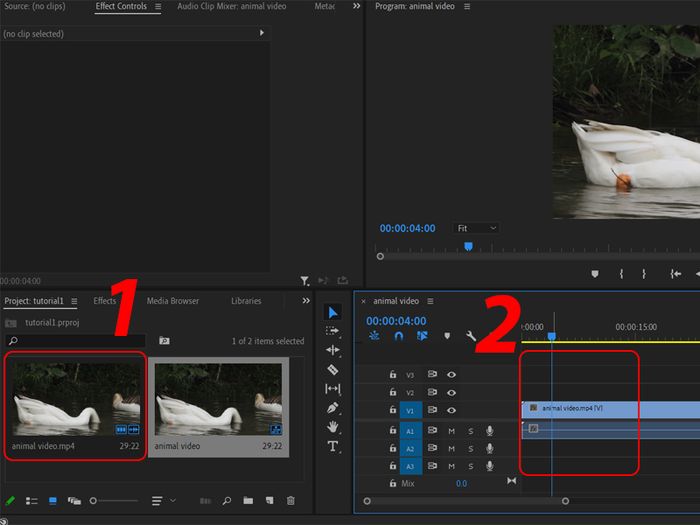Image resolution: width=700 pixels, height=525 pixels.
Task: Add Marker in timeline panel
Action: (x=447, y=336)
